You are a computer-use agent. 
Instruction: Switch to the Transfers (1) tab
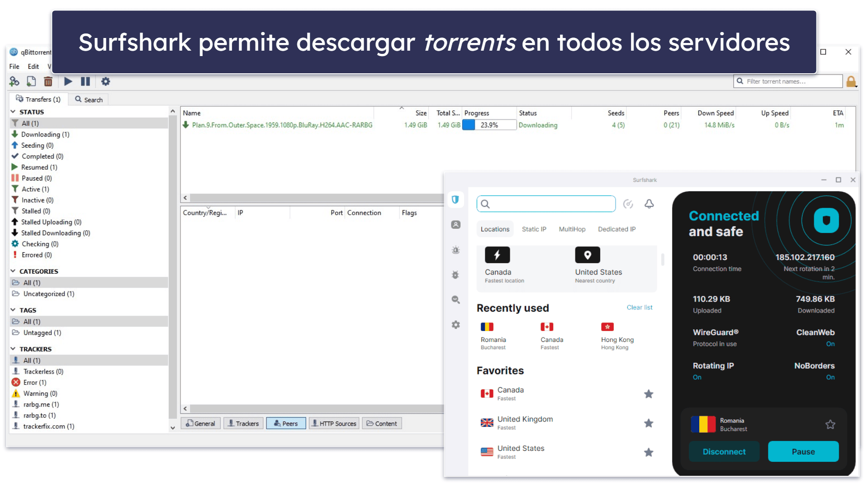(x=38, y=99)
